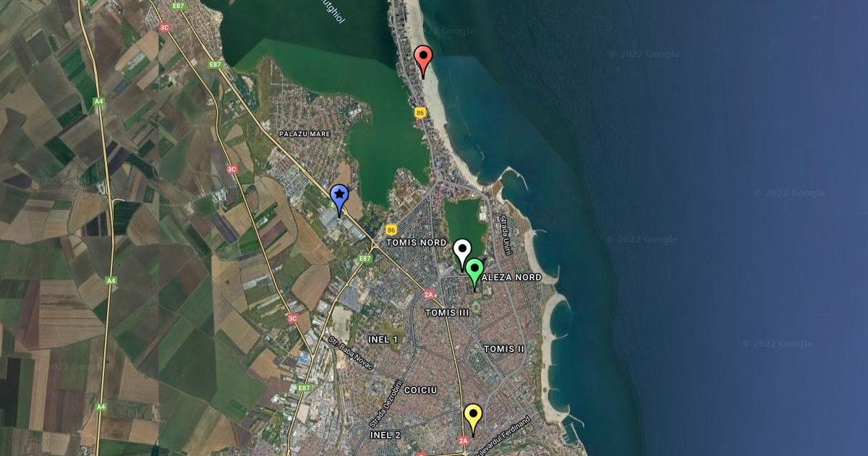The width and height of the screenshot is (868, 456).
Task: Click the 2A road shield above TOMIS III
Action: point(429,295)
